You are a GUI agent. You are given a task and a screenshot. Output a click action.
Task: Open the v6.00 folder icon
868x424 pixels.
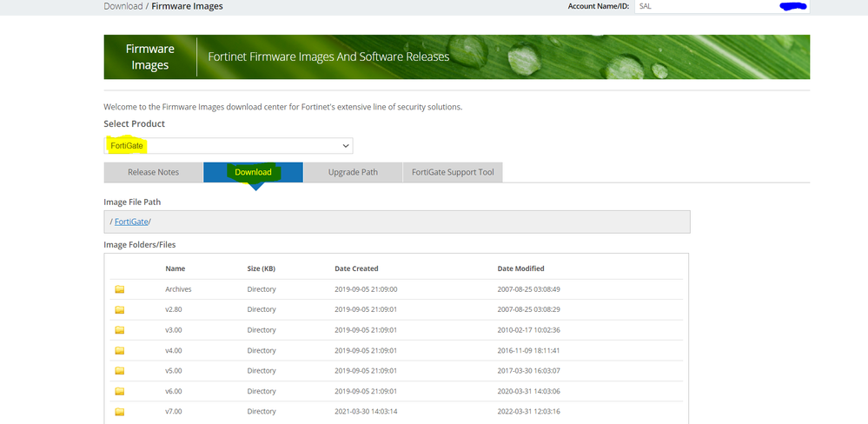click(120, 391)
